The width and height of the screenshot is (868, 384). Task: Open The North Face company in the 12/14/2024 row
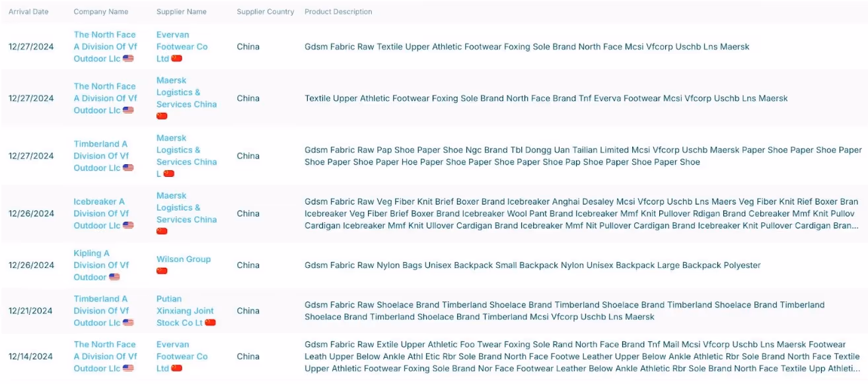105,356
